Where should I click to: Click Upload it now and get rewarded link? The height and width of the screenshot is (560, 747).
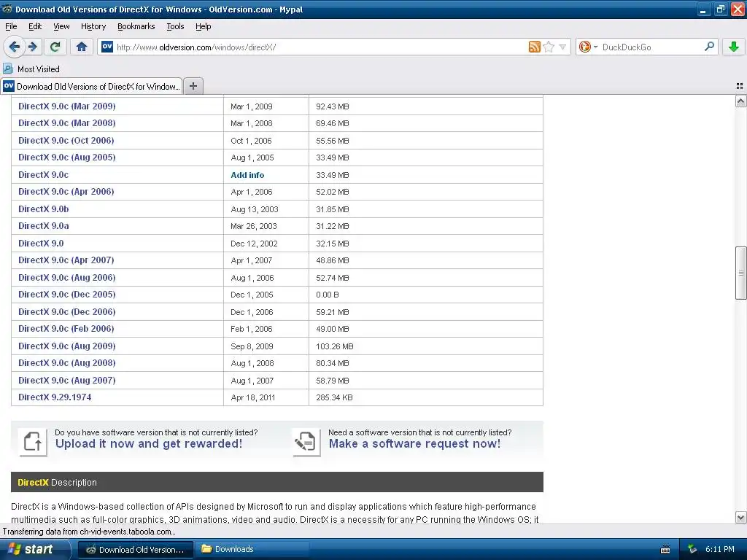149,444
